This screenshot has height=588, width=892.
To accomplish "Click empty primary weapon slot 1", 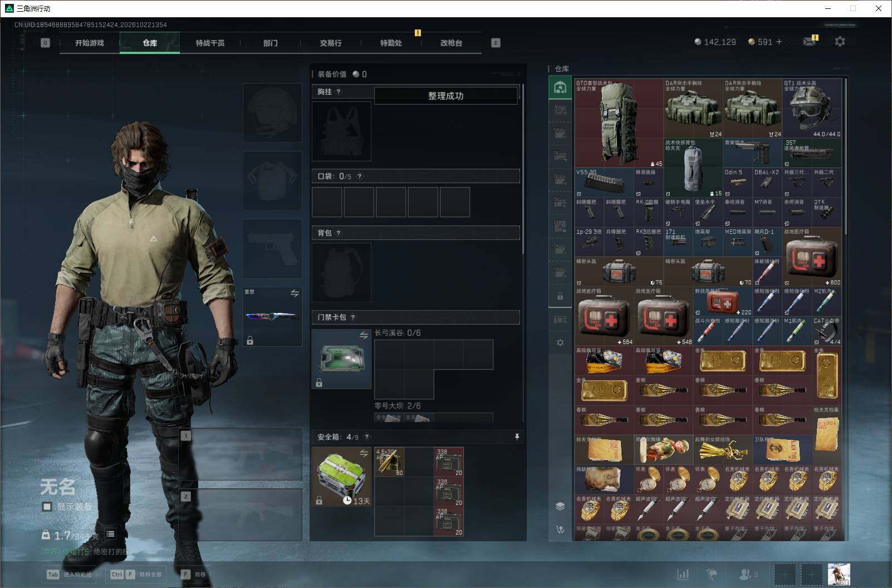I will [241, 455].
